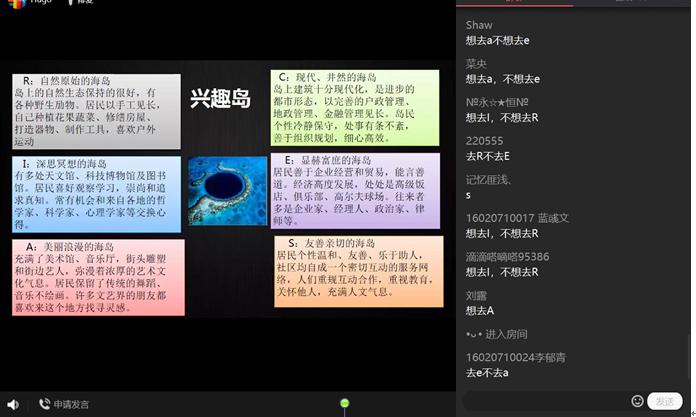Click the green marker on the bottom bar
The image size is (696, 417).
[x=344, y=404]
